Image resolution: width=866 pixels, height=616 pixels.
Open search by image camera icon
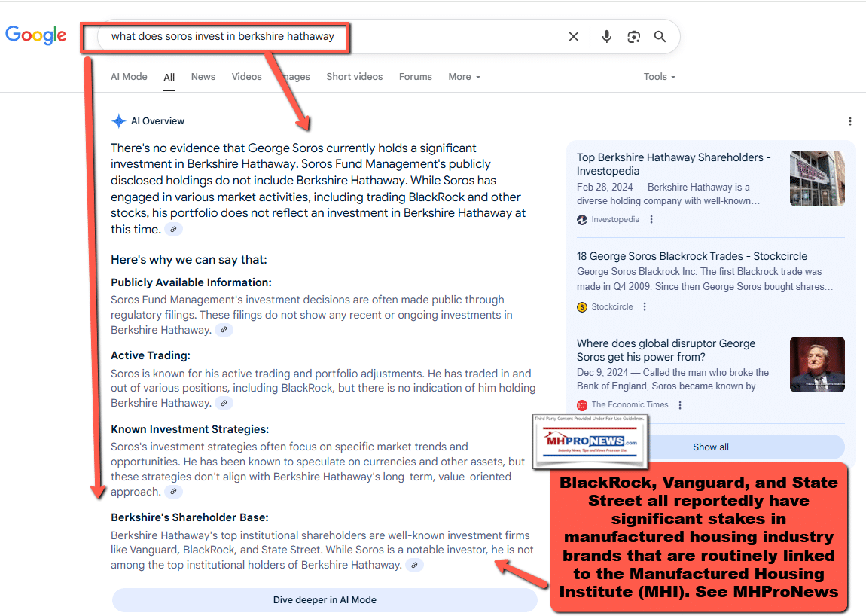(633, 36)
